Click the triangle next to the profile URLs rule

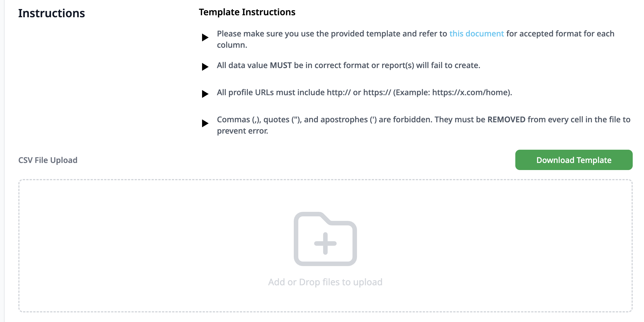coord(205,94)
